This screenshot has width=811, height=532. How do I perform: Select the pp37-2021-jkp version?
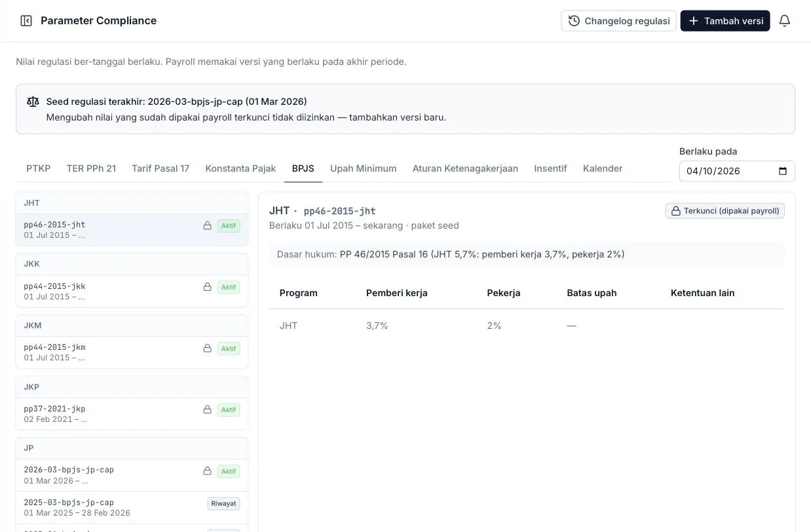click(x=132, y=414)
